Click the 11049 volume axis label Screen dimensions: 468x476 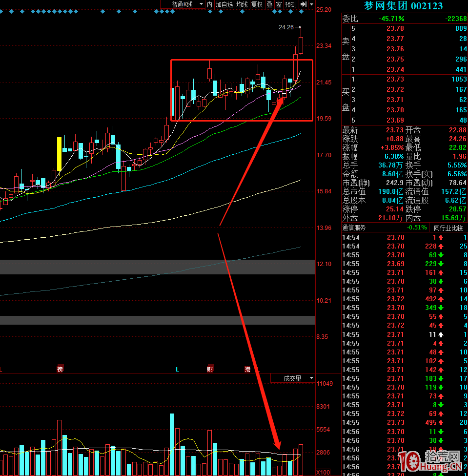tap(325, 384)
